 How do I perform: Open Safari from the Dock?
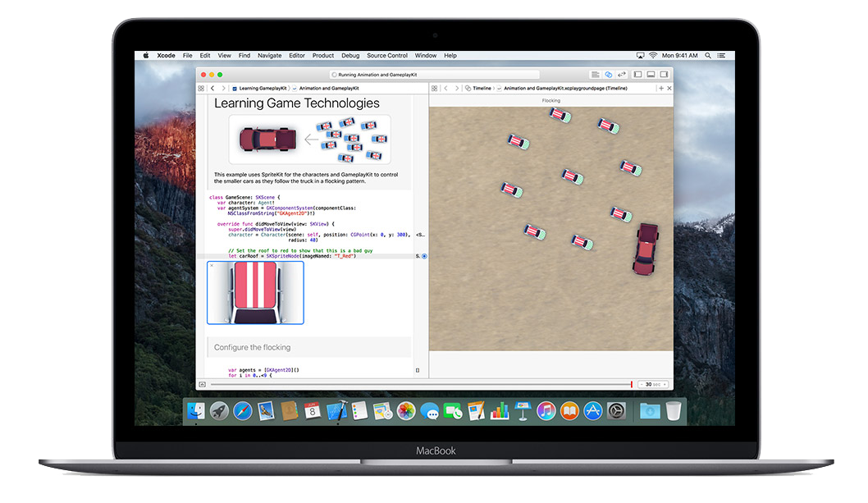[243, 411]
